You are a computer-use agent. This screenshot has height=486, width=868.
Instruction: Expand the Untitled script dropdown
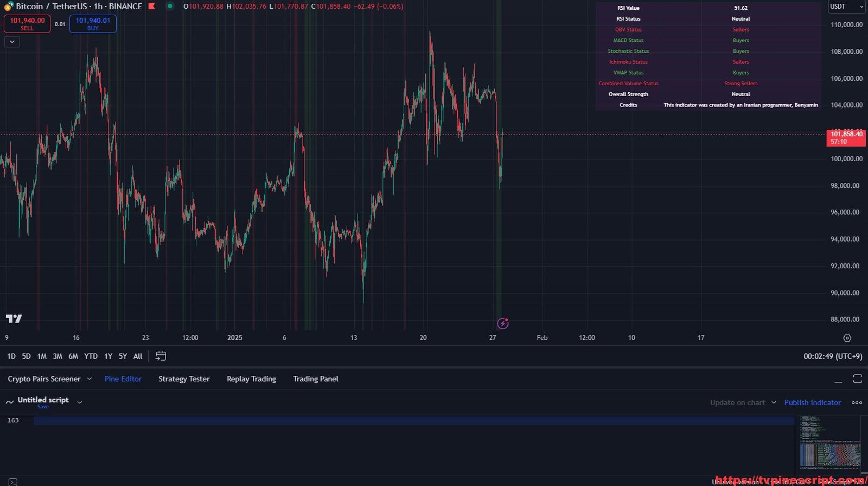[80, 402]
